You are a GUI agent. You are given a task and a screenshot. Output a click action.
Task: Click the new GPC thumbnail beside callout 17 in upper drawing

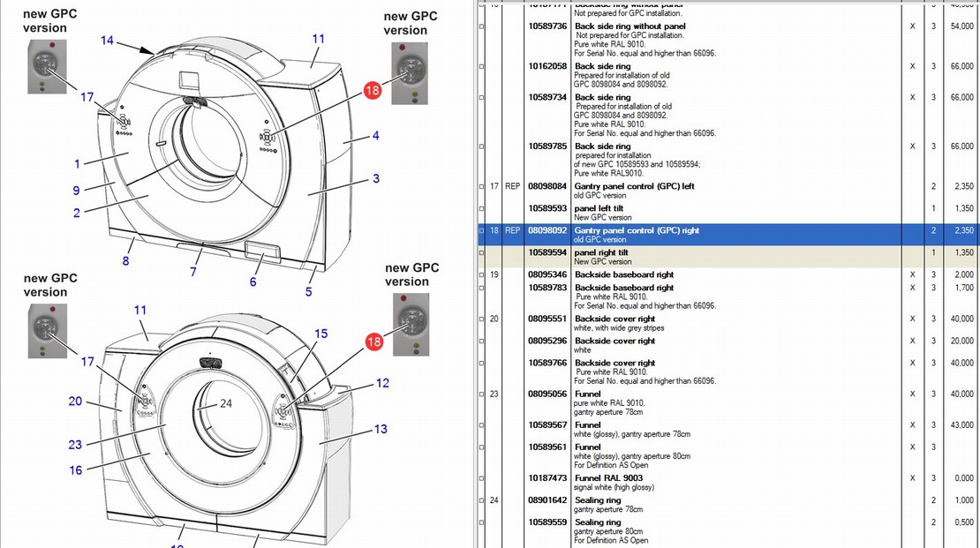click(x=48, y=67)
